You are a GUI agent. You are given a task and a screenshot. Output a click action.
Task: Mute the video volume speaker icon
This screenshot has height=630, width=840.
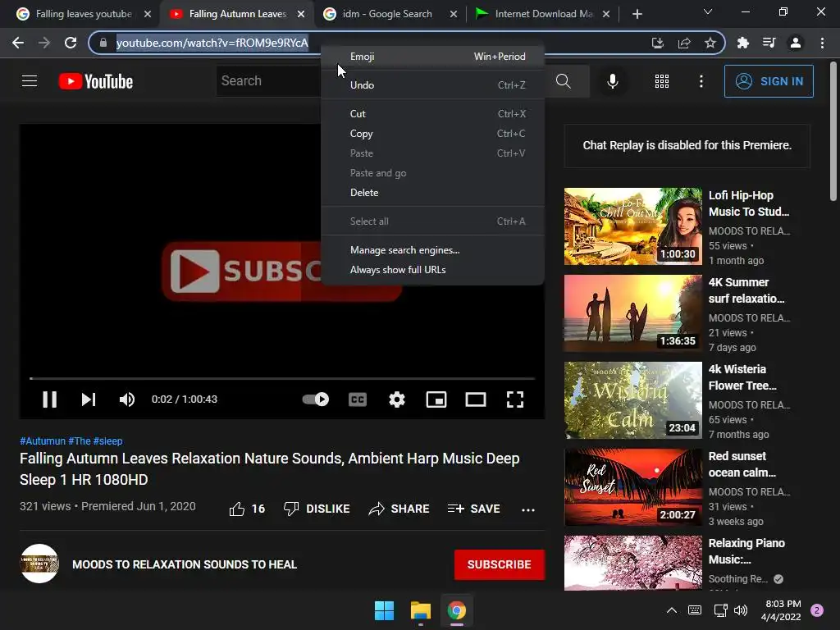click(127, 399)
